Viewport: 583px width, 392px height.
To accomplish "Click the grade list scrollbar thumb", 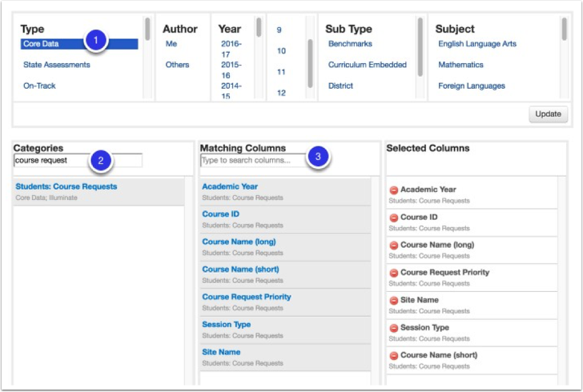I will click(x=310, y=63).
